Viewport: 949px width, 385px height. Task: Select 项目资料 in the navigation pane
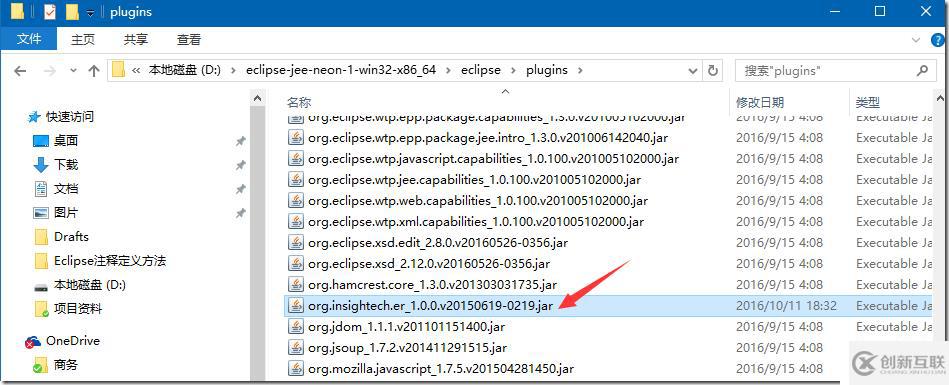point(78,309)
